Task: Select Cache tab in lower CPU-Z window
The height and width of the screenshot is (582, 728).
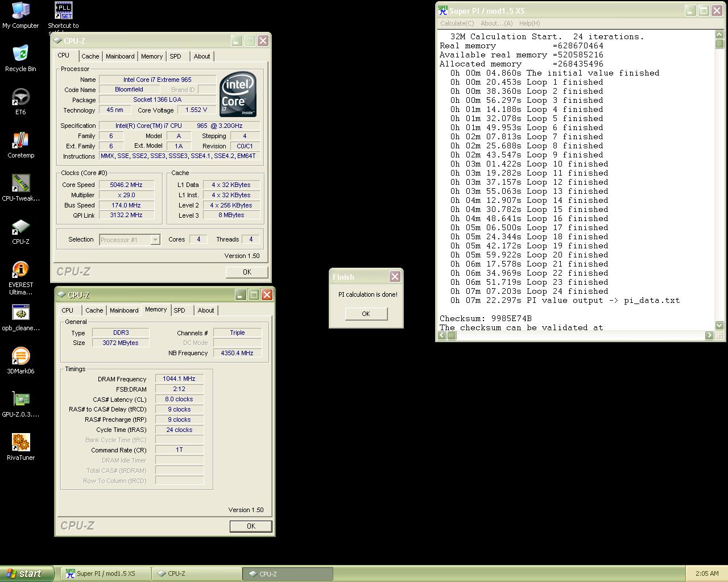Action: coord(94,310)
